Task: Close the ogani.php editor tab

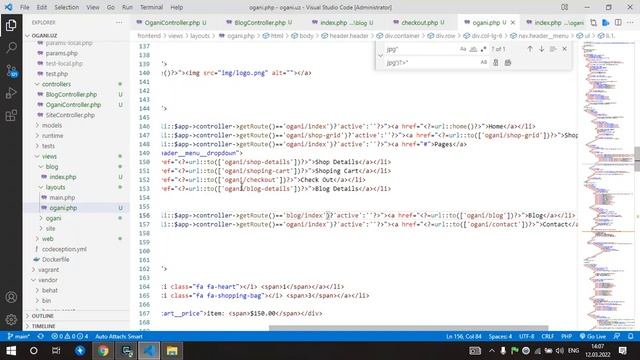Action: pyautogui.click(x=513, y=22)
